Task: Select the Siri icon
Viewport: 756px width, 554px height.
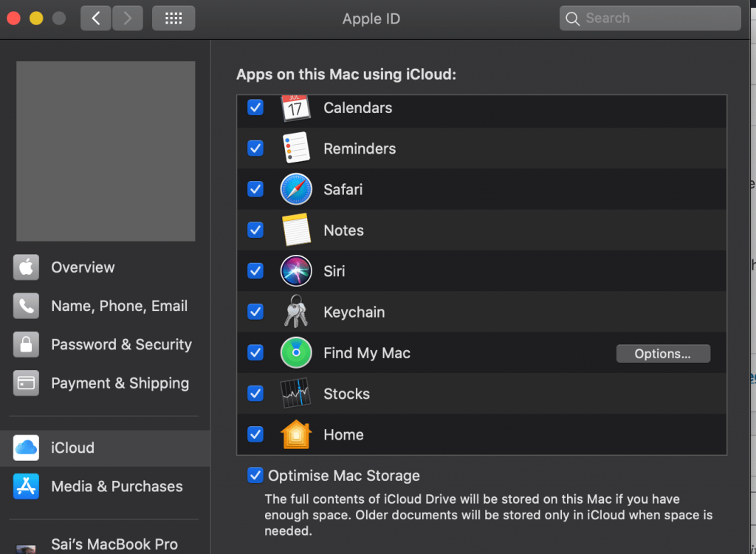Action: tap(295, 271)
